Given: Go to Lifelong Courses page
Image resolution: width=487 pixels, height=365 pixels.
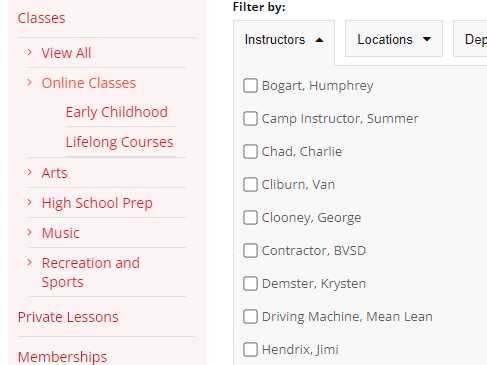Looking at the screenshot, I should (x=119, y=142).
